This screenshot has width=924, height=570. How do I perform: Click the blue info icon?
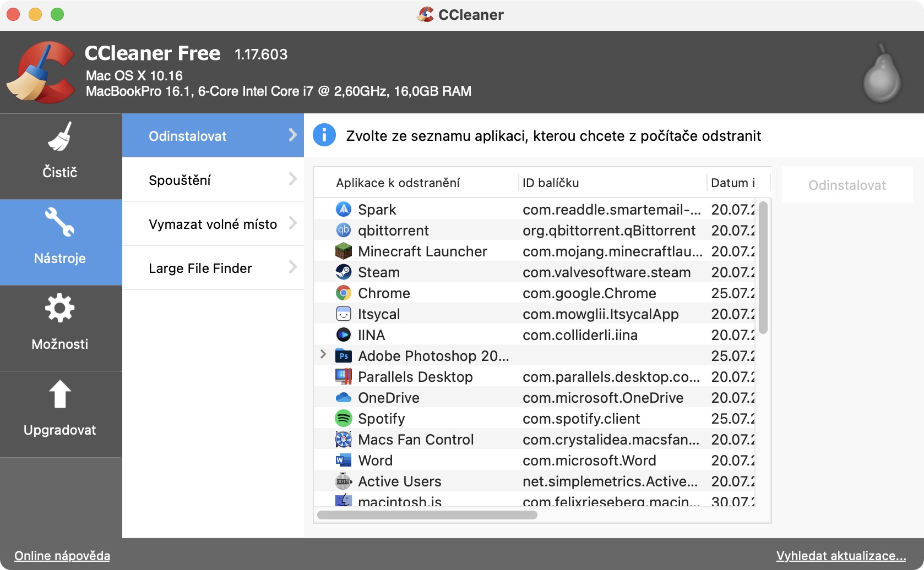click(324, 135)
